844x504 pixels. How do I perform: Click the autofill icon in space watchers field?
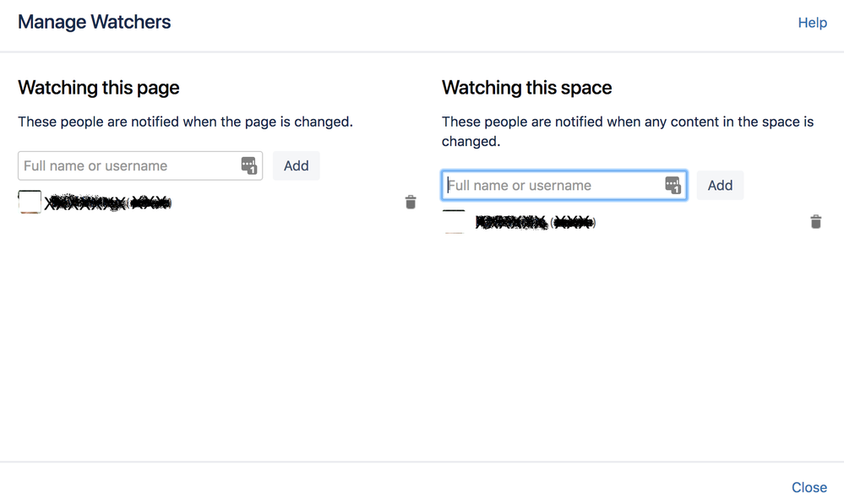pos(672,186)
